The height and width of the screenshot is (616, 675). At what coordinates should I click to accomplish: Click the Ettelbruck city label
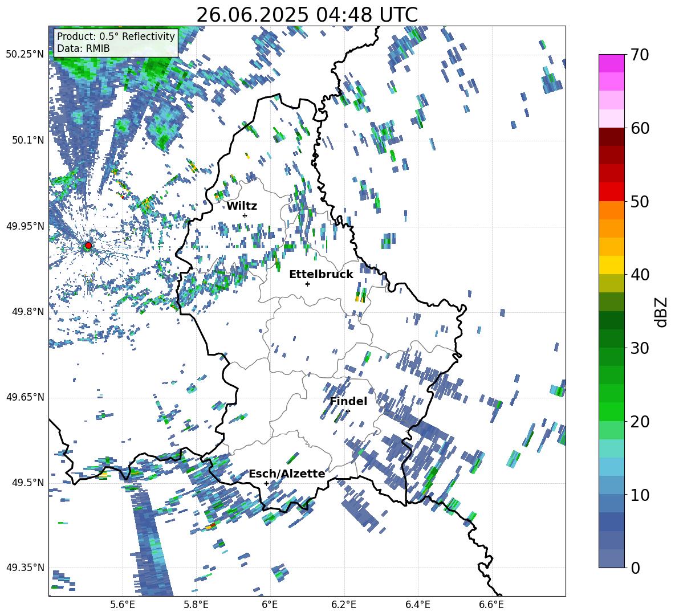(x=321, y=275)
